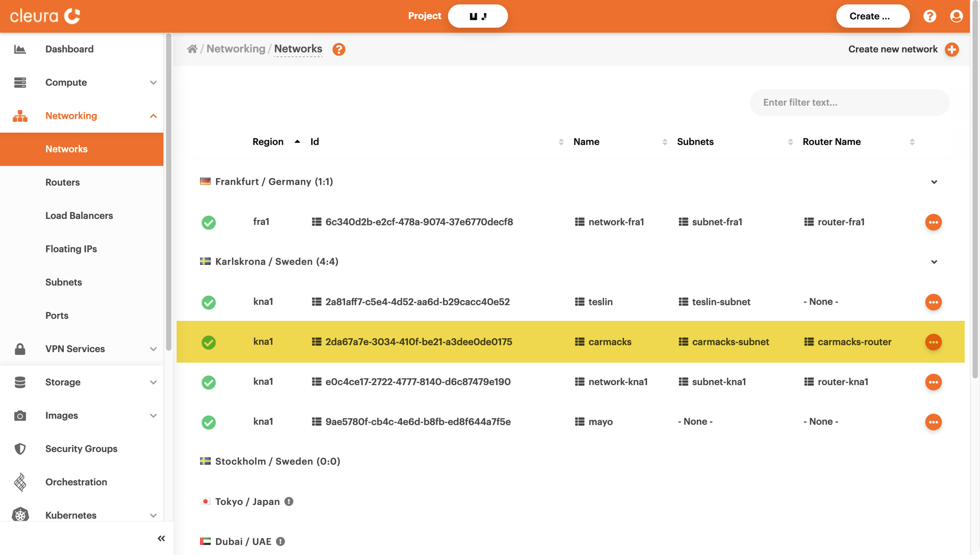Click the orange help icon beside Networks
This screenshot has width=980, height=555.
pos(339,49)
